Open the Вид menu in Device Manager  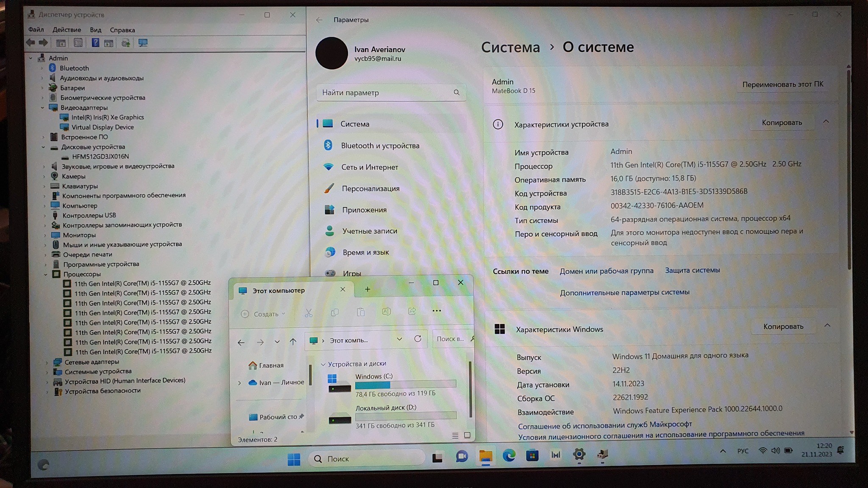(95, 30)
